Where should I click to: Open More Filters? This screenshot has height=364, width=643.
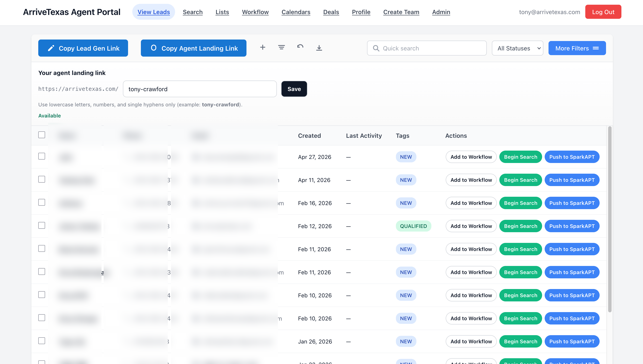coord(577,48)
